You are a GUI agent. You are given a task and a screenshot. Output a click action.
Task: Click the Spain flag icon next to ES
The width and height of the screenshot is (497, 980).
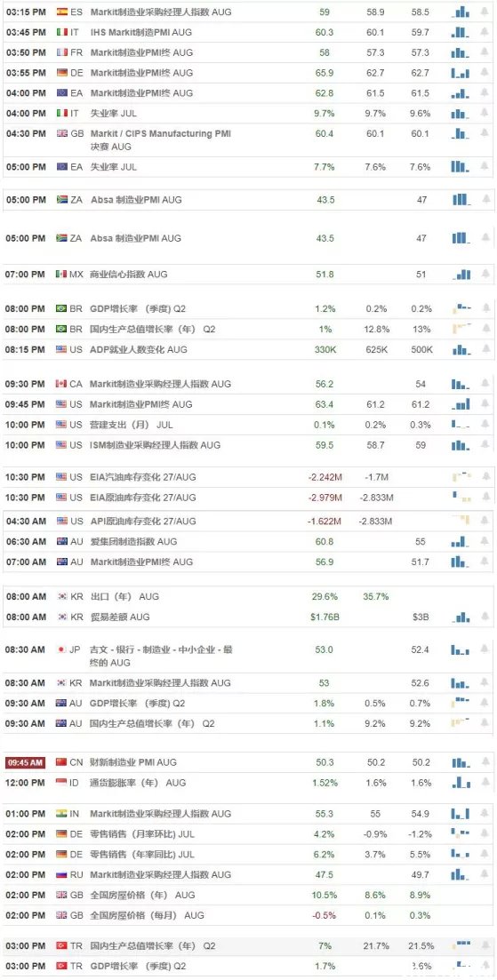(x=62, y=12)
